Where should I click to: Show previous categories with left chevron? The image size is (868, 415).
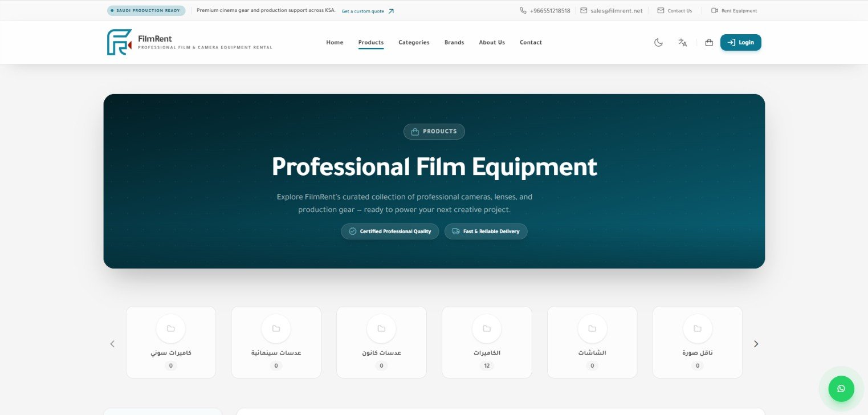(x=112, y=344)
